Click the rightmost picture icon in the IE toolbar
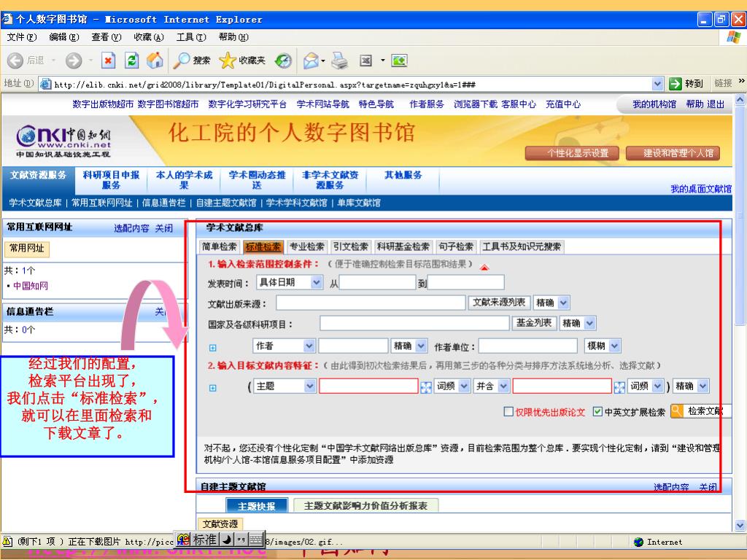747x560 pixels. click(x=399, y=61)
